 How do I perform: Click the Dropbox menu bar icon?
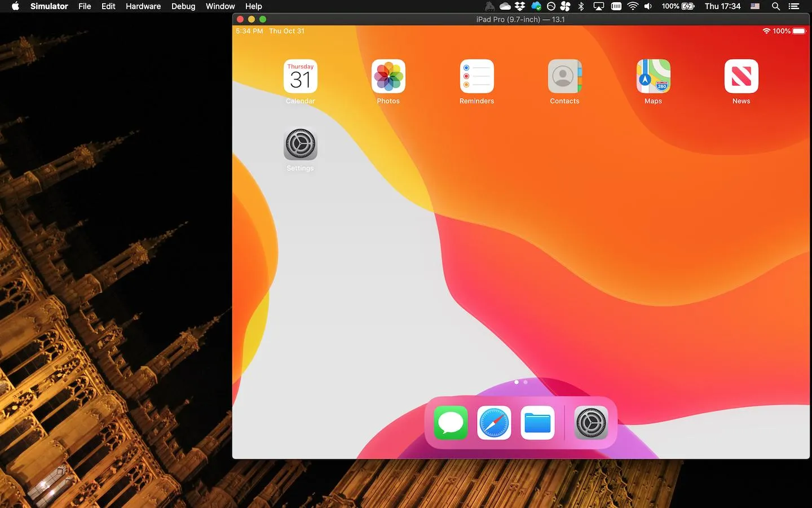click(x=520, y=6)
